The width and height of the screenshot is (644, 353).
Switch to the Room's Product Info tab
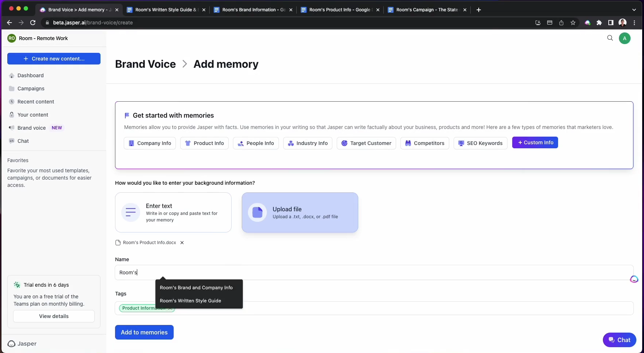point(340,10)
